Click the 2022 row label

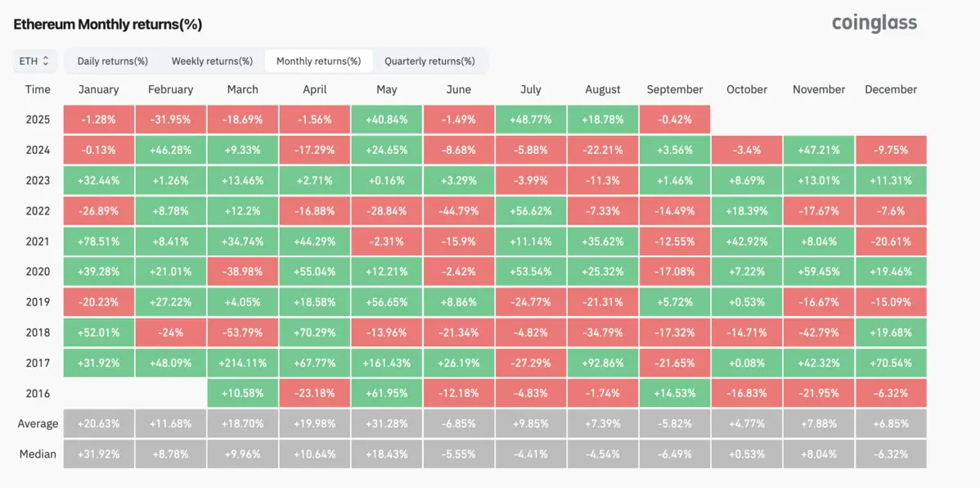[x=38, y=210]
